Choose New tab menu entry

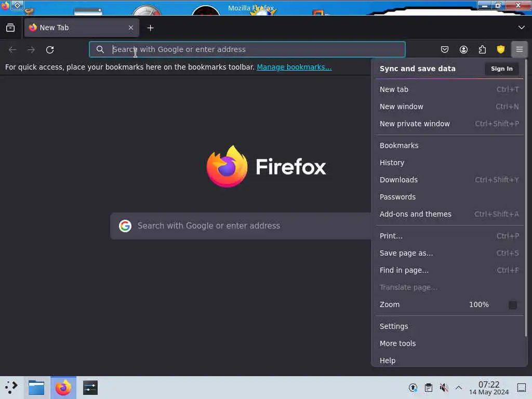[x=449, y=89]
